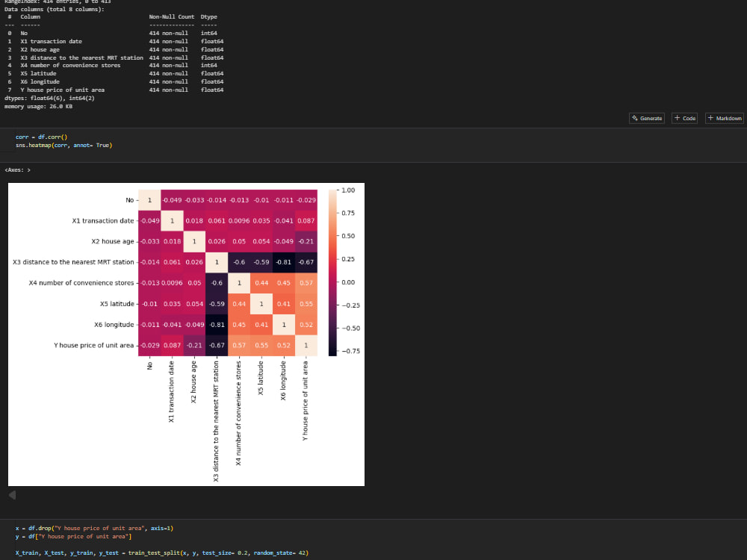Image resolution: width=747 pixels, height=560 pixels.
Task: Click heatmap cell -0.67 in Y house price row
Action: (x=217, y=345)
